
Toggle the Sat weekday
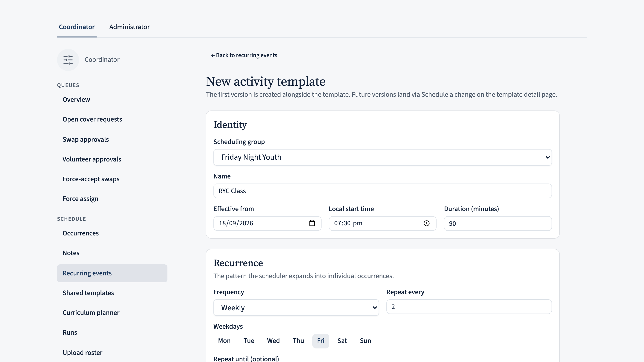click(342, 341)
